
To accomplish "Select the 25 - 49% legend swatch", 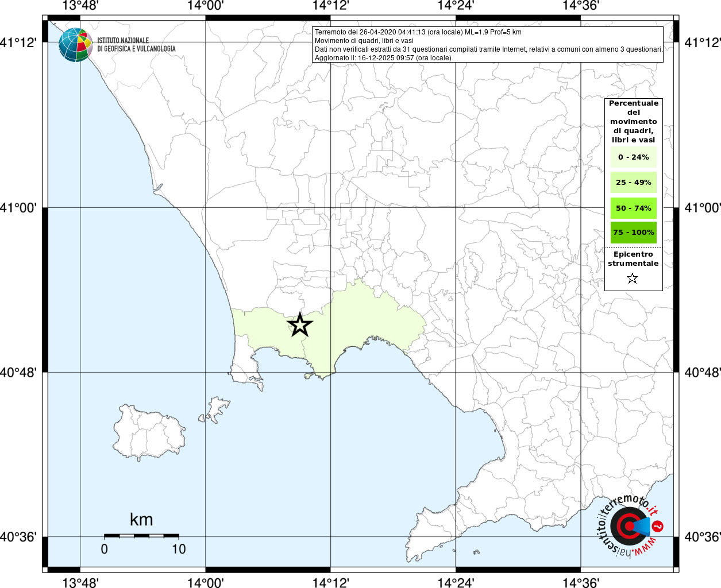I will click(x=633, y=182).
